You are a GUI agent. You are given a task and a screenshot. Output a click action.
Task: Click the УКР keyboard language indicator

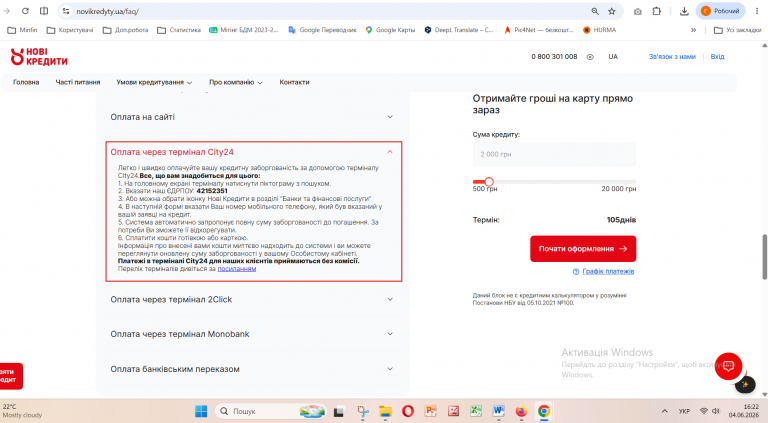[684, 411]
